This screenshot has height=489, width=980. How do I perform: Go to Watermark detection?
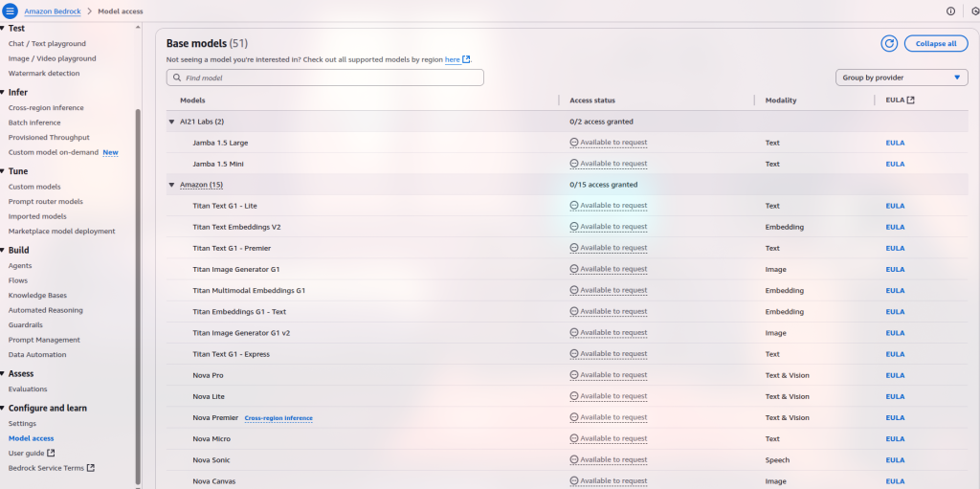[44, 73]
